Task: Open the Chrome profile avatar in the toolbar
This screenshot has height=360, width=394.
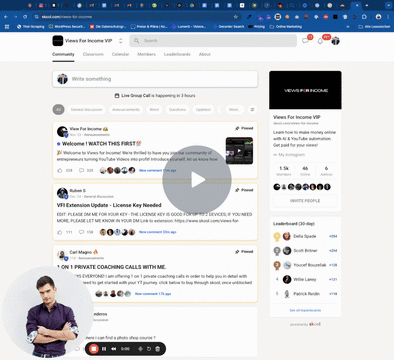Action: (x=378, y=17)
